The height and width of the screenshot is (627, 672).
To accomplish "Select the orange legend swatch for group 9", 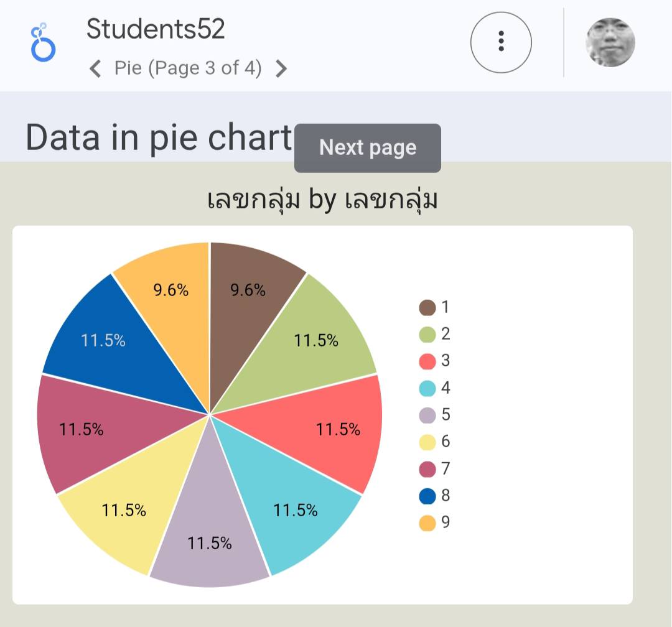I will click(427, 522).
